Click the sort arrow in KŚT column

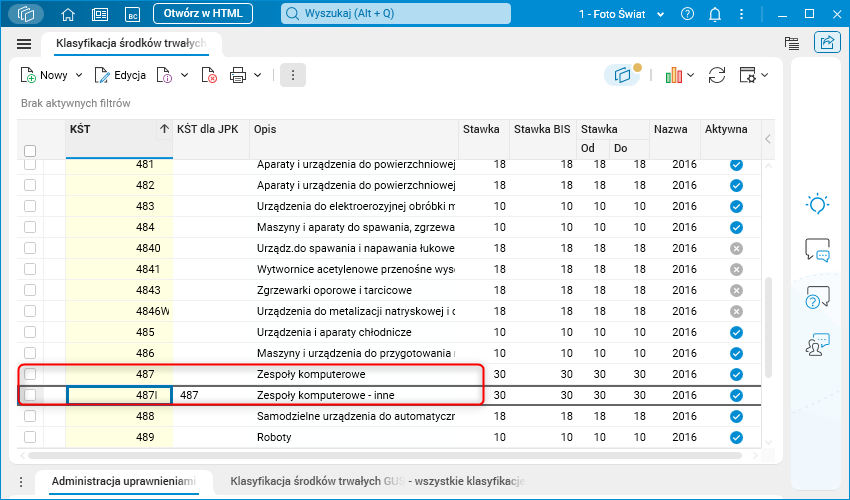tap(164, 129)
